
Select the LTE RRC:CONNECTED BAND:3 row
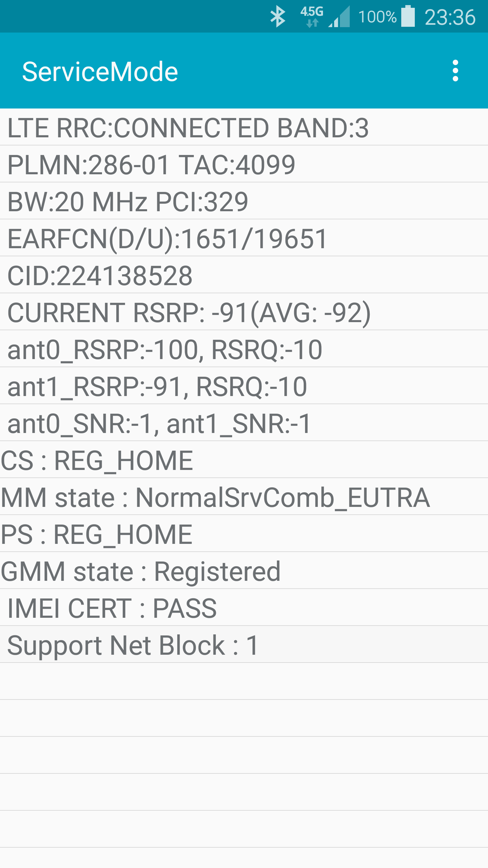tap(244, 127)
